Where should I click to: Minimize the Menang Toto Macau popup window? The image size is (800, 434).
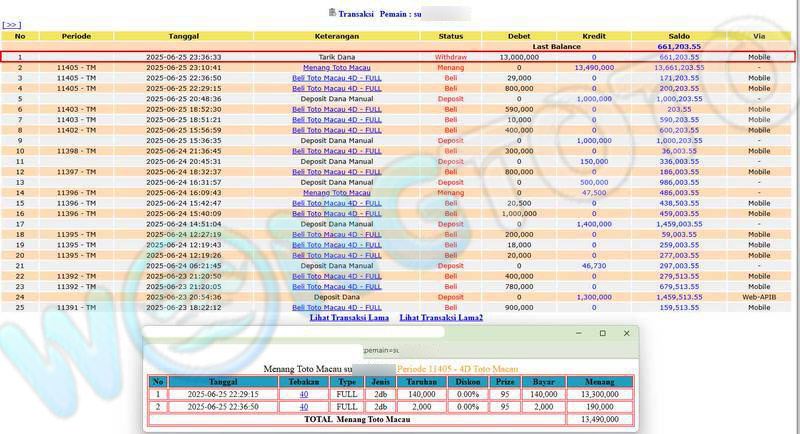577,333
